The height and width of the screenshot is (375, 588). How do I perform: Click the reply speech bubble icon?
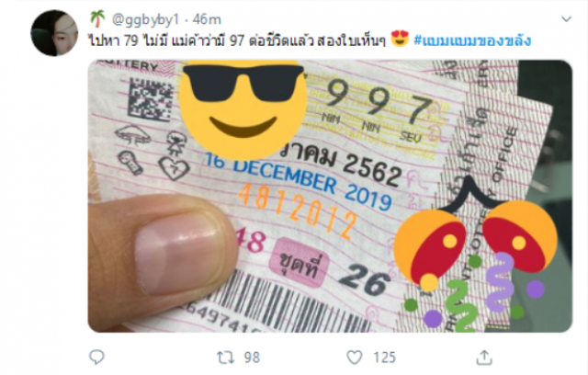pyautogui.click(x=96, y=357)
